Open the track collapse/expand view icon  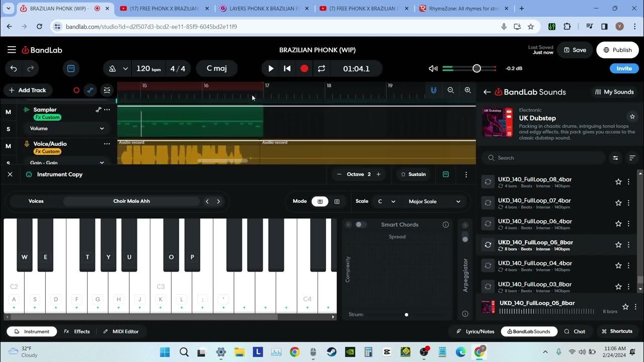(107, 90)
